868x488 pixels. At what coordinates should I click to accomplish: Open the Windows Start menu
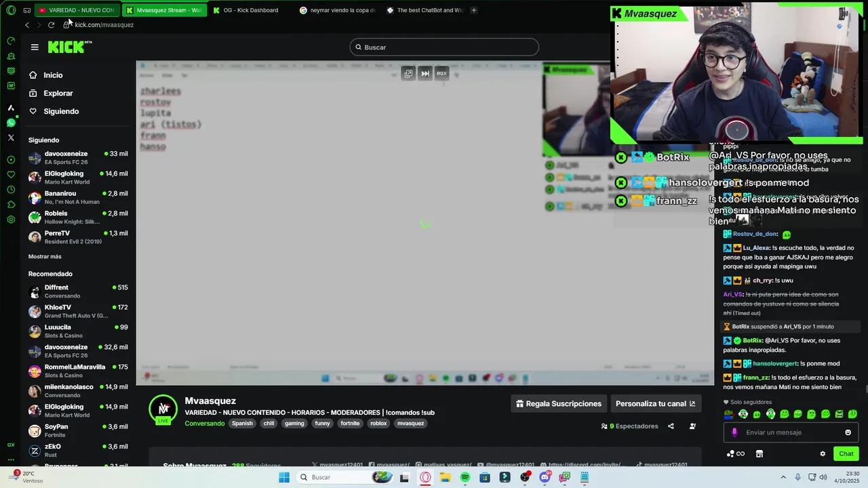pyautogui.click(x=284, y=477)
